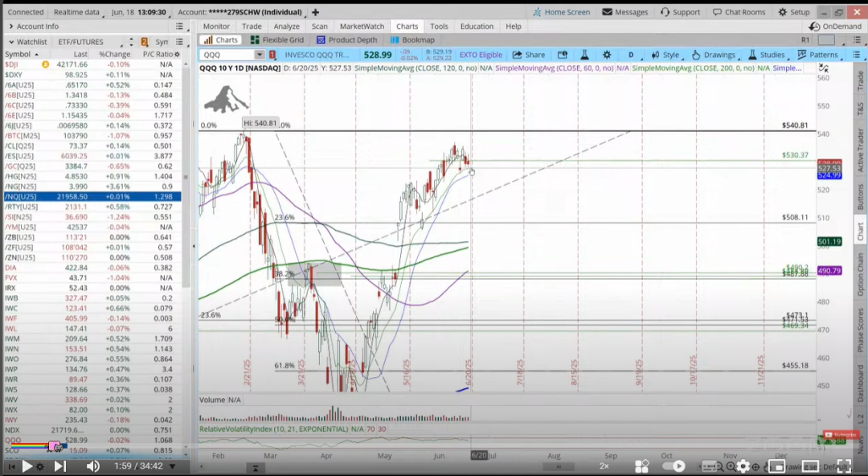Expand the Account Info section
The width and height of the screenshot is (868, 476).
pyautogui.click(x=11, y=26)
